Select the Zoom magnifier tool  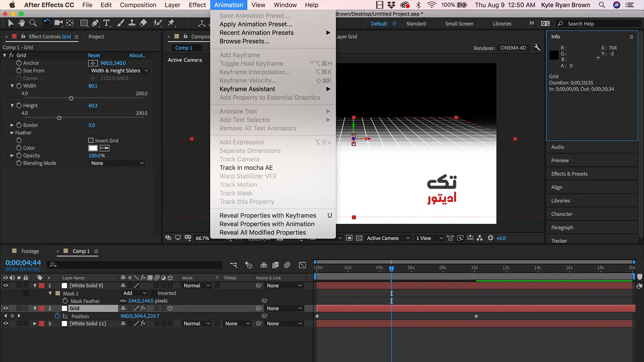pyautogui.click(x=33, y=23)
